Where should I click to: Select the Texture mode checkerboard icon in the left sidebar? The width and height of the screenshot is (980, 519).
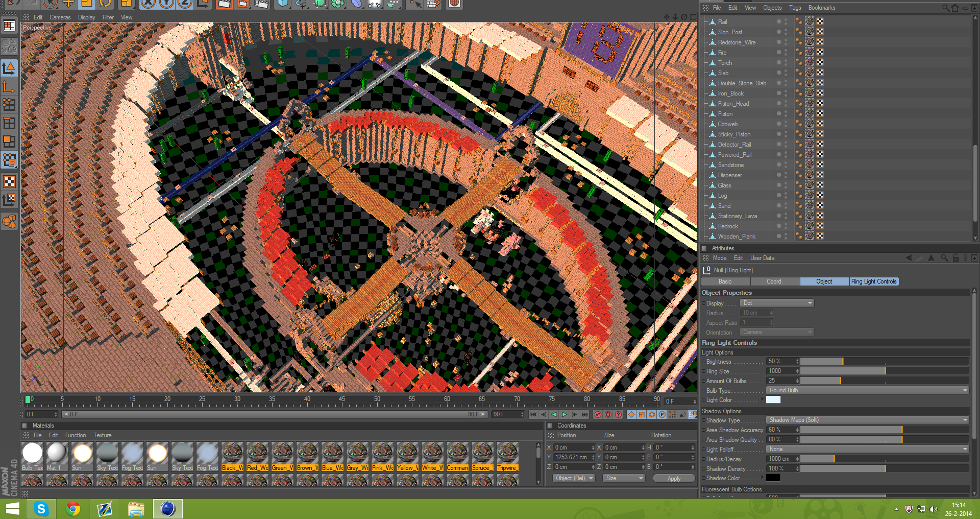tap(9, 181)
